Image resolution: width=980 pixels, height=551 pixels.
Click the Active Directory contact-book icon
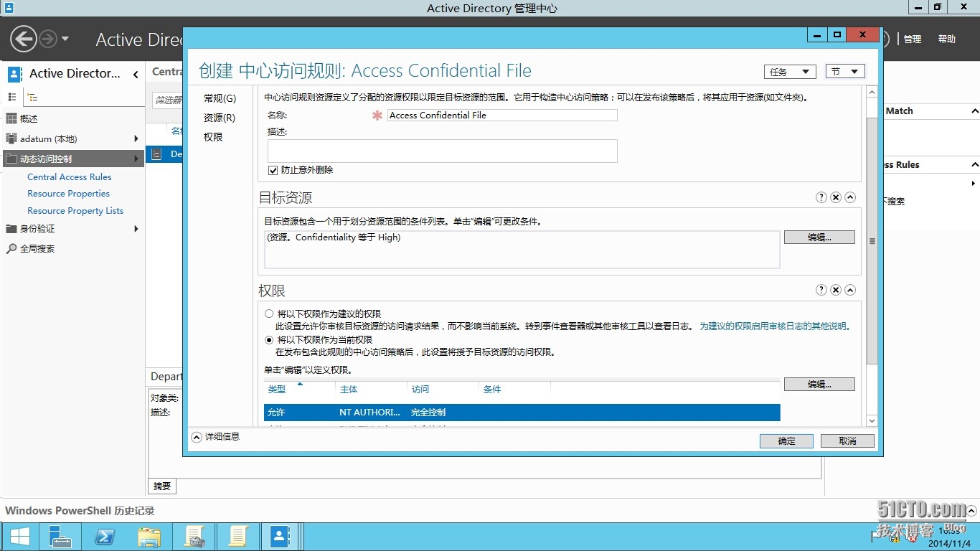[14, 73]
